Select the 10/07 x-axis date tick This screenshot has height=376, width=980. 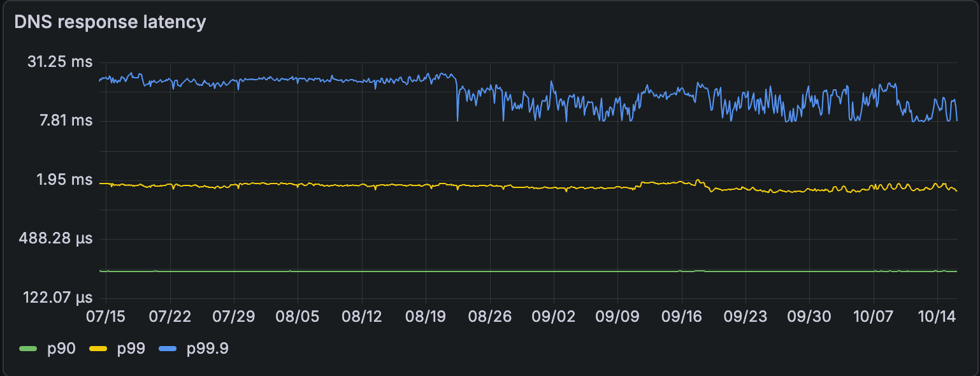[873, 317]
